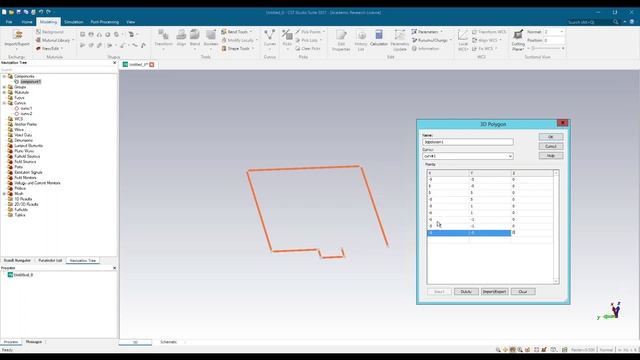Screen dimensions: 640x360
Task: Open the Pick Point dropdown
Action: point(310,32)
